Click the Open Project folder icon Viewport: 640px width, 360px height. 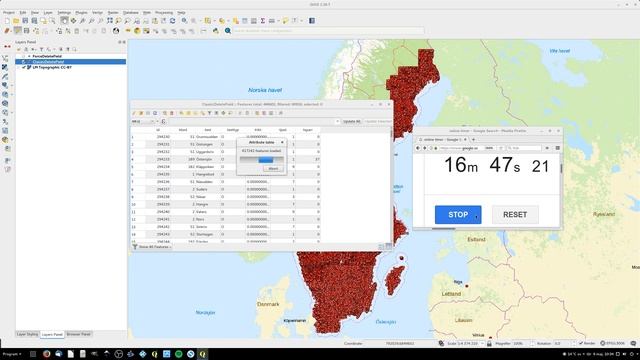(16, 21)
